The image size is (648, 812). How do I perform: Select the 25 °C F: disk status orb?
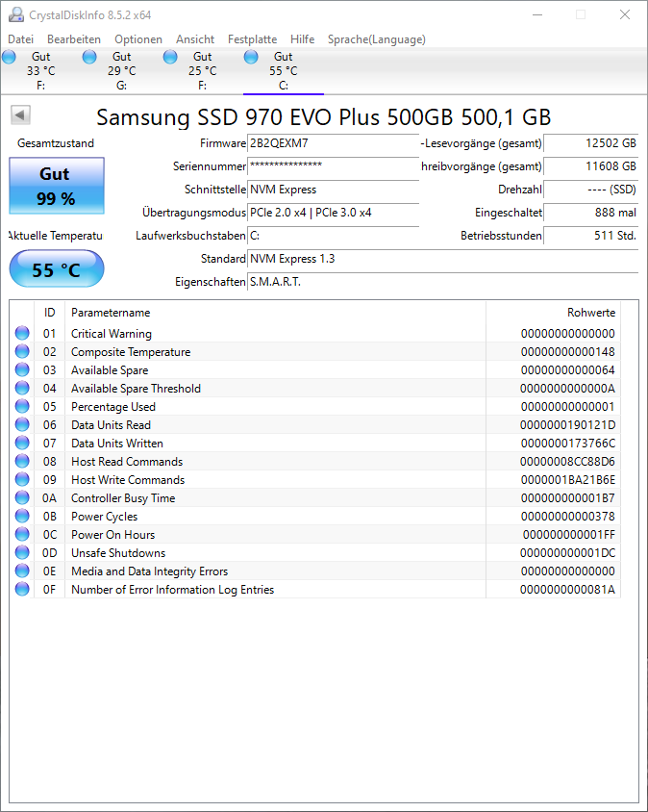pos(170,57)
